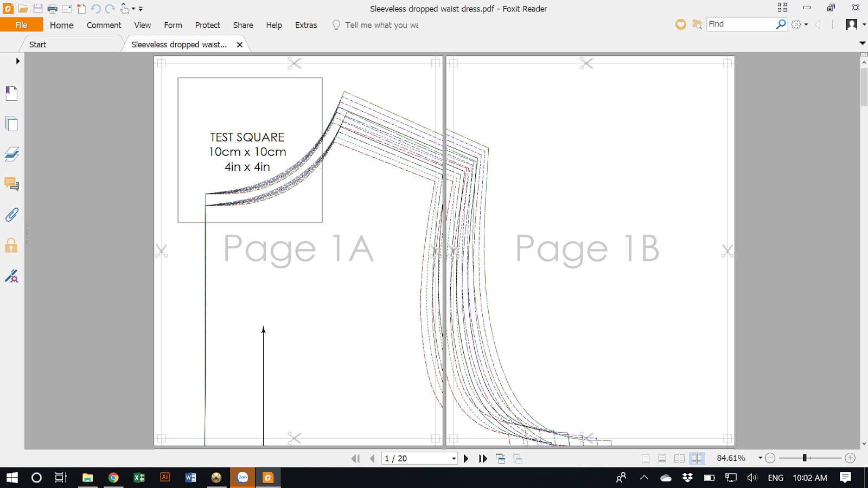This screenshot has height=488, width=868.
Task: Open the Bookmarks panel in the sidebar
Action: tap(11, 93)
